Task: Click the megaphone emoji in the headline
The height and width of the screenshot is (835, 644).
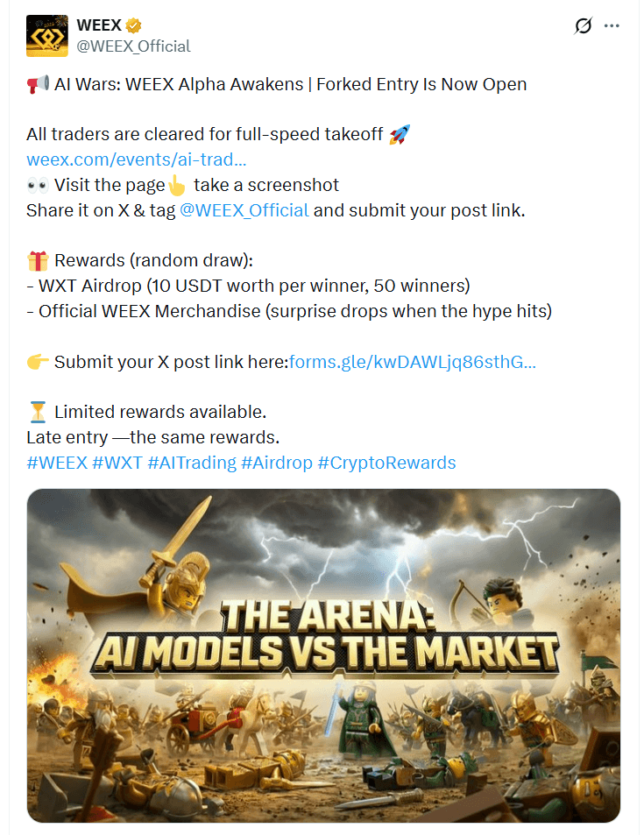Action: coord(38,85)
